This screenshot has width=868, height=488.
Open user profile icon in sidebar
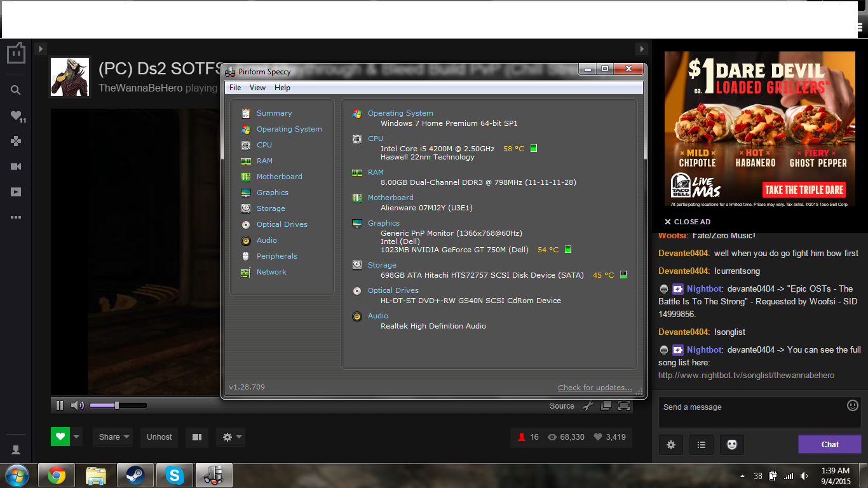(16, 450)
